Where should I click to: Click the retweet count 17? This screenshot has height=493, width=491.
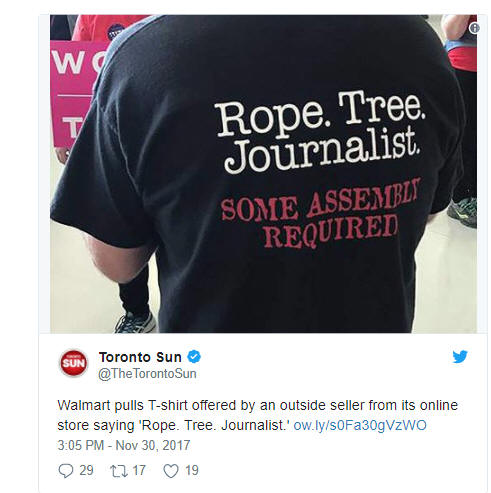139,470
